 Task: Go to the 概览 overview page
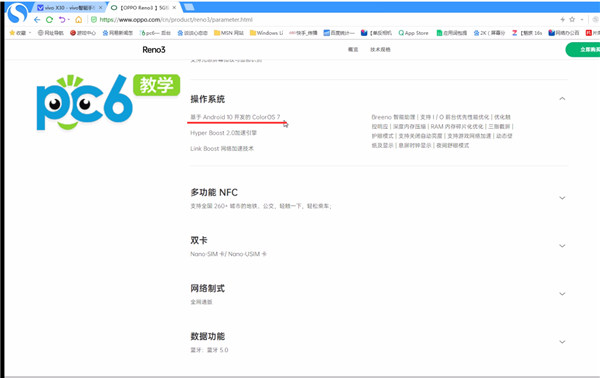[353, 50]
